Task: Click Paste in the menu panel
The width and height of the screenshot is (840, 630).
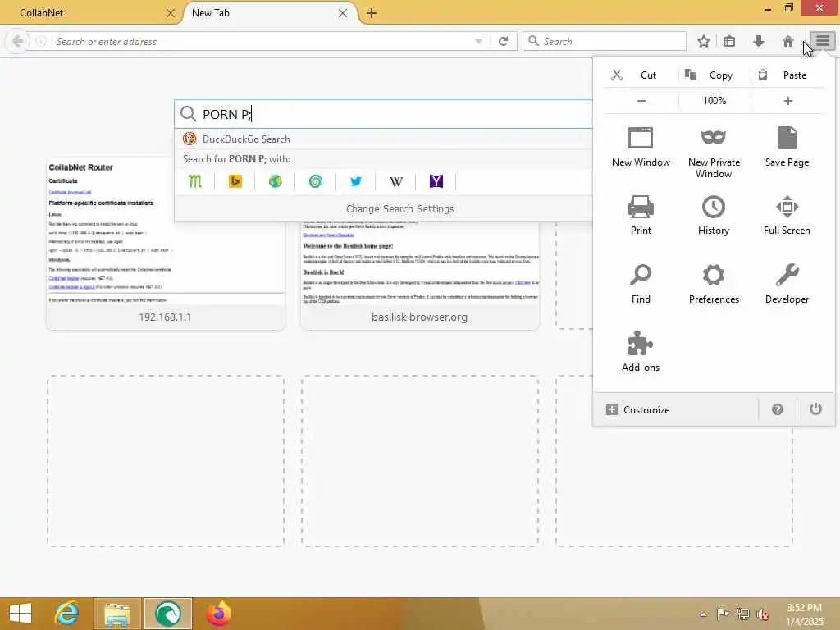Action: click(787, 75)
